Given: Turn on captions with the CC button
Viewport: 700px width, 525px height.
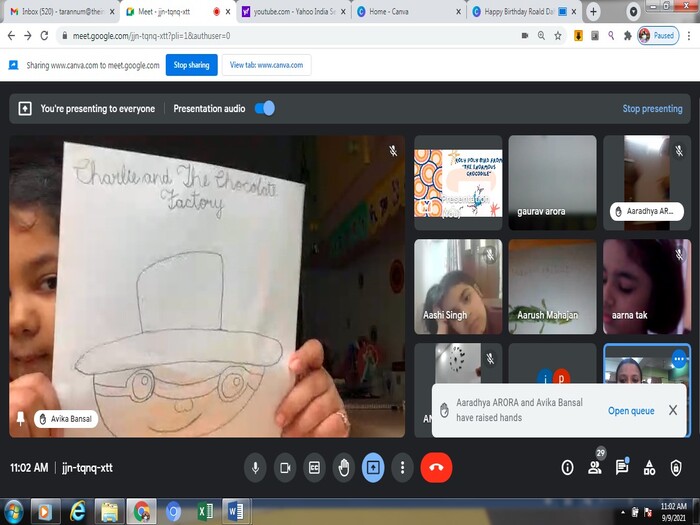Looking at the screenshot, I should (x=314, y=467).
